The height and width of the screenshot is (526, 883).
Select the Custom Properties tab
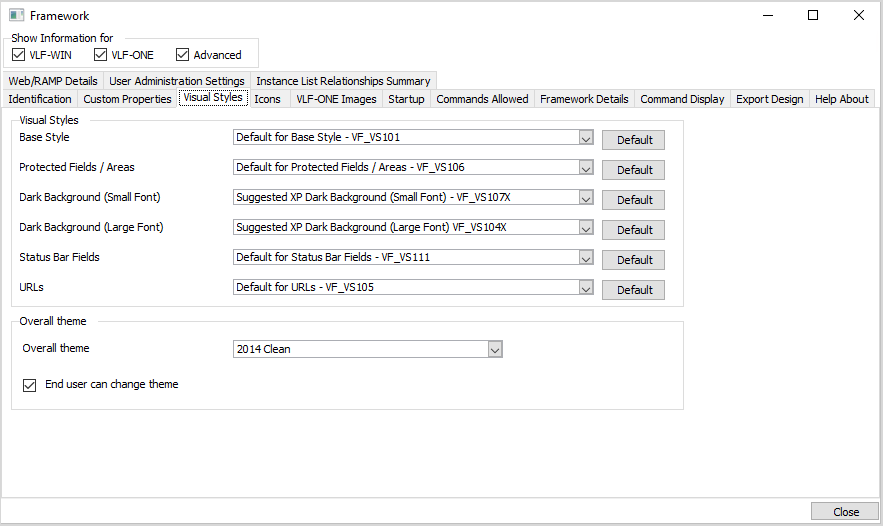[x=127, y=99]
